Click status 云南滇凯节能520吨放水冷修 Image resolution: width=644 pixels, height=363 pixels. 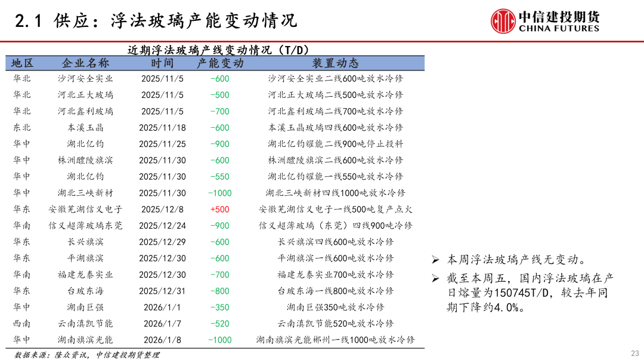click(336, 324)
